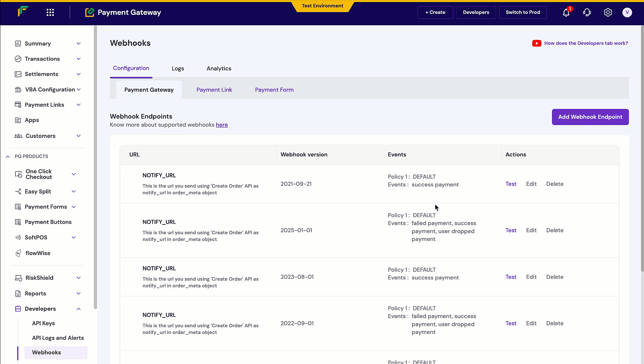Click the Summary sidebar icon
644x364 pixels.
[x=18, y=43]
